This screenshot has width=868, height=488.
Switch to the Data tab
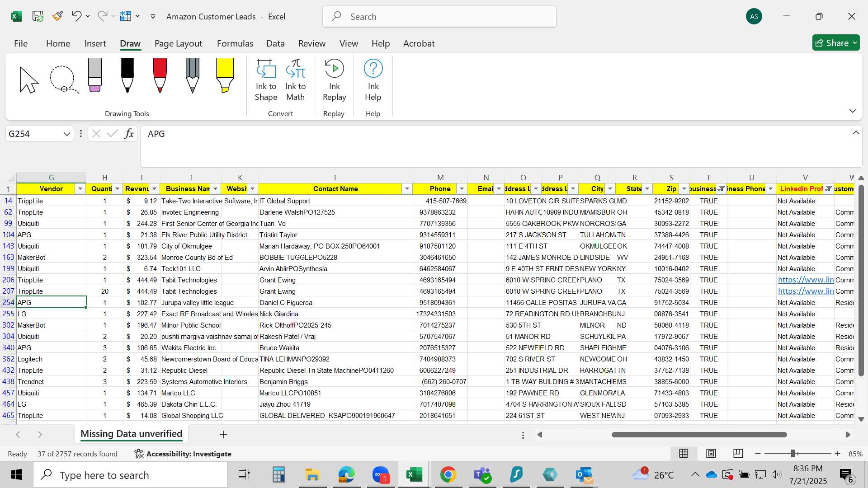(275, 43)
